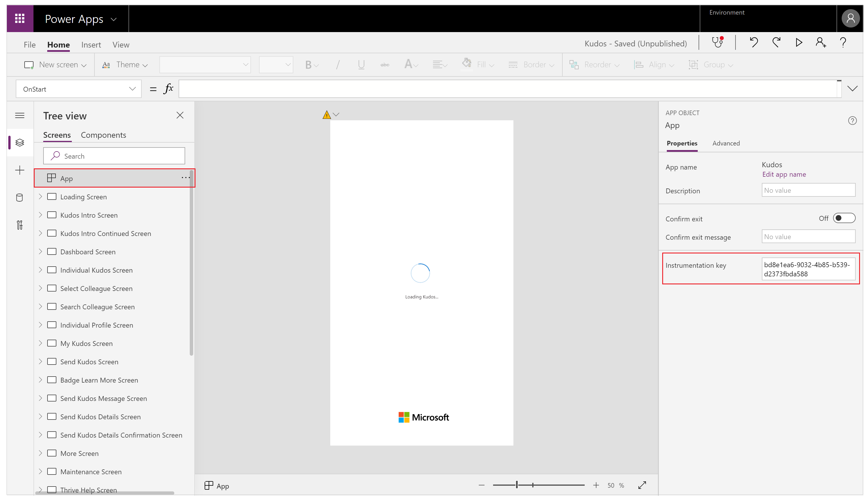Toggle visibility of Loading Screen
Image resolution: width=868 pixels, height=500 pixels.
click(x=51, y=196)
